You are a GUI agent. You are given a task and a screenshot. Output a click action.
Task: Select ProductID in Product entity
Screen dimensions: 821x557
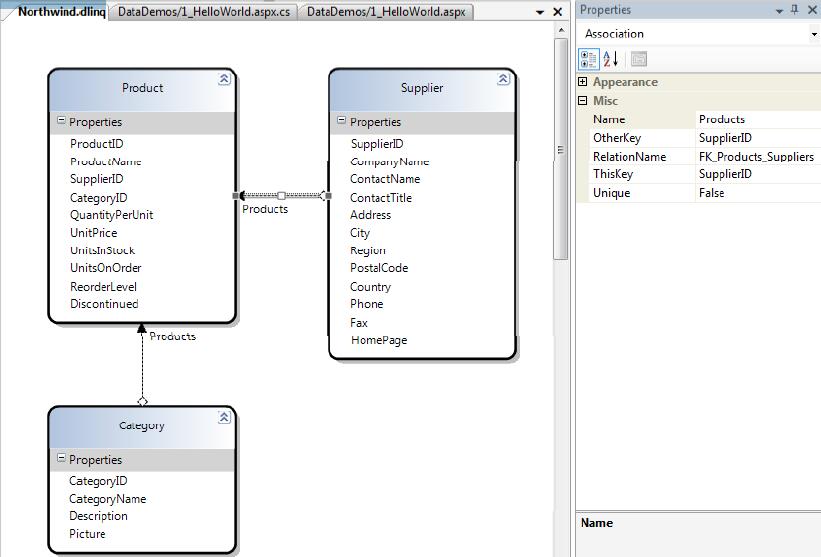(97, 144)
